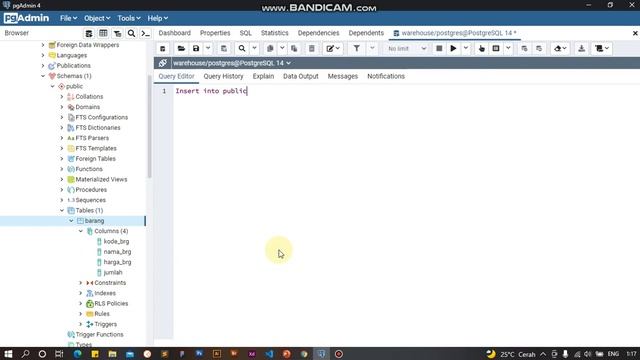Open the Browser View Data table icon

103,33
